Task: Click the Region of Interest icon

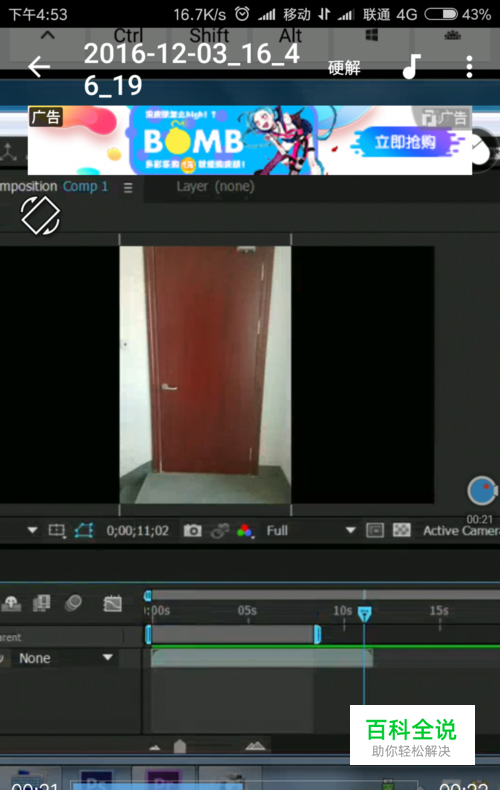Action: 56,531
